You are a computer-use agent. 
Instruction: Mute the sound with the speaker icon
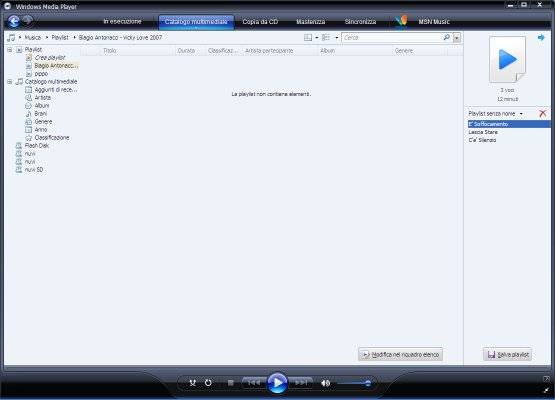(x=325, y=383)
